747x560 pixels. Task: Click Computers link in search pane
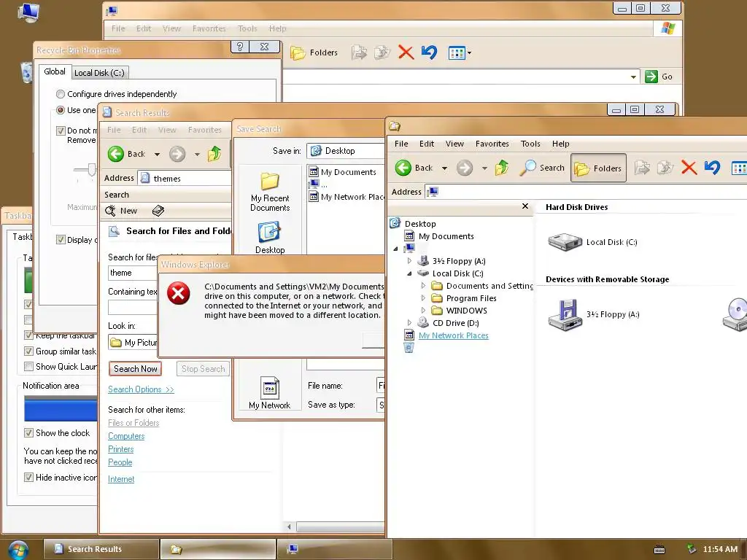pos(126,436)
